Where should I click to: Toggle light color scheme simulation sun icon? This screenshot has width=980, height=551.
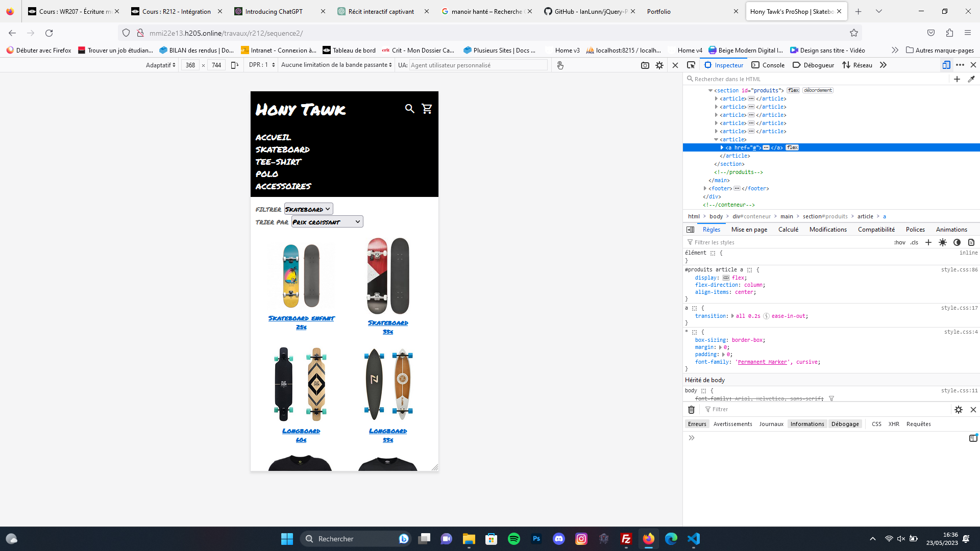[943, 243]
